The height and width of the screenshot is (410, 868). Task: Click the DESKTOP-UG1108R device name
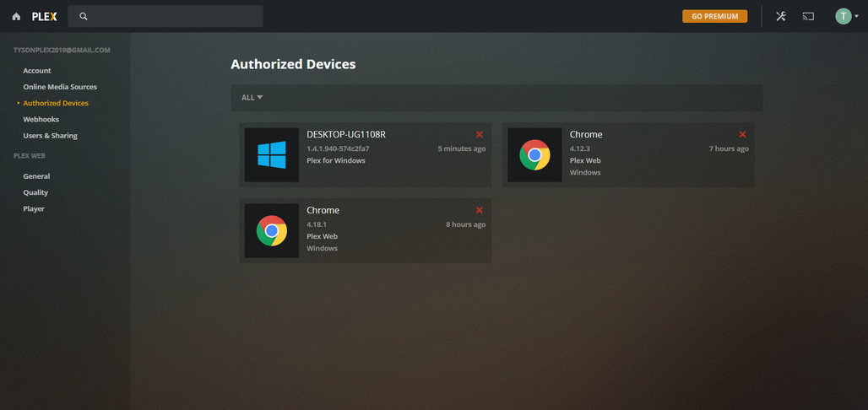[346, 134]
